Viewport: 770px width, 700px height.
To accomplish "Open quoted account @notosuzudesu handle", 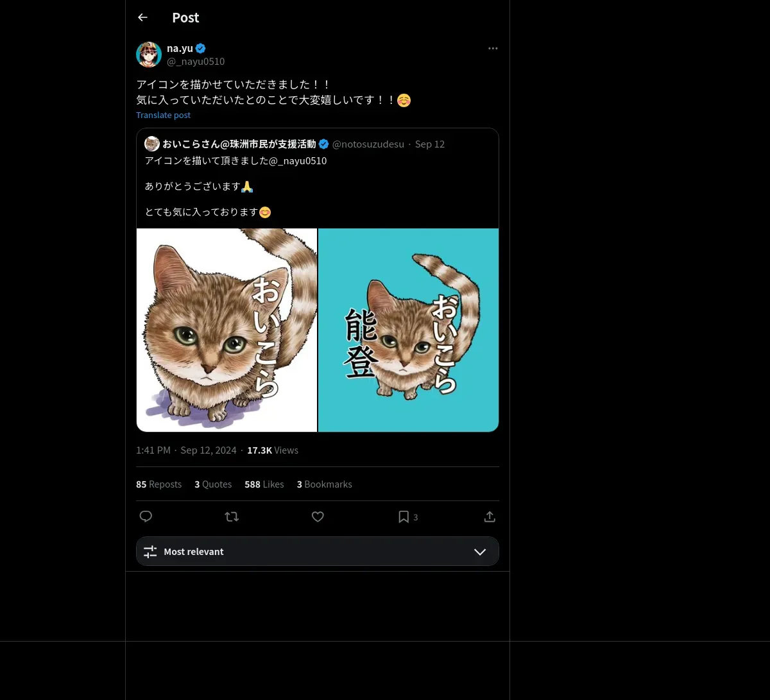I will (x=368, y=144).
